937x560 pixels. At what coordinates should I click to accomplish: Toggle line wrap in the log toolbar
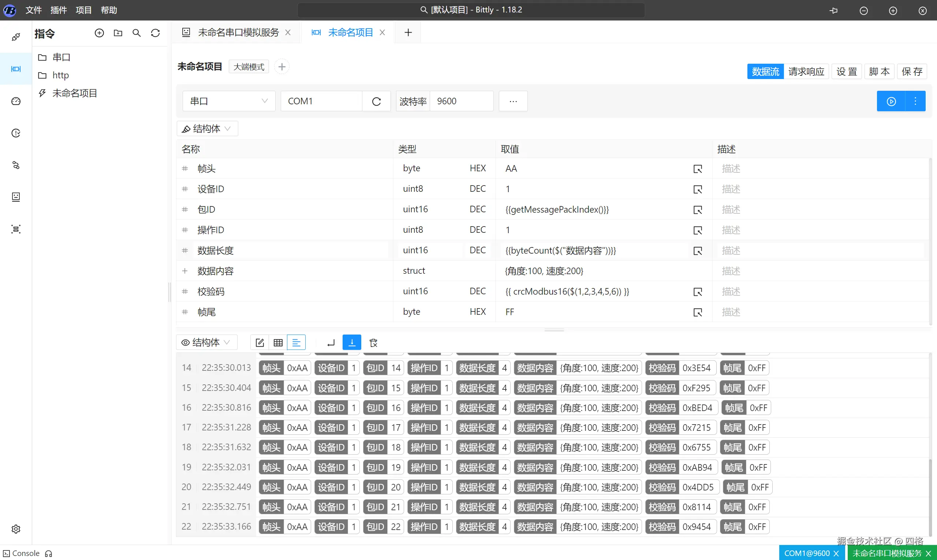pyautogui.click(x=331, y=343)
